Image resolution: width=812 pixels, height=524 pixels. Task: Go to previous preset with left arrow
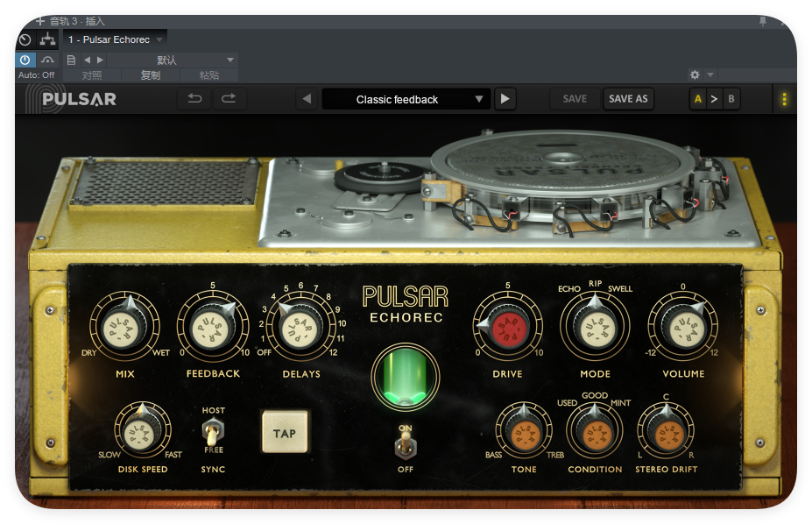[x=307, y=98]
